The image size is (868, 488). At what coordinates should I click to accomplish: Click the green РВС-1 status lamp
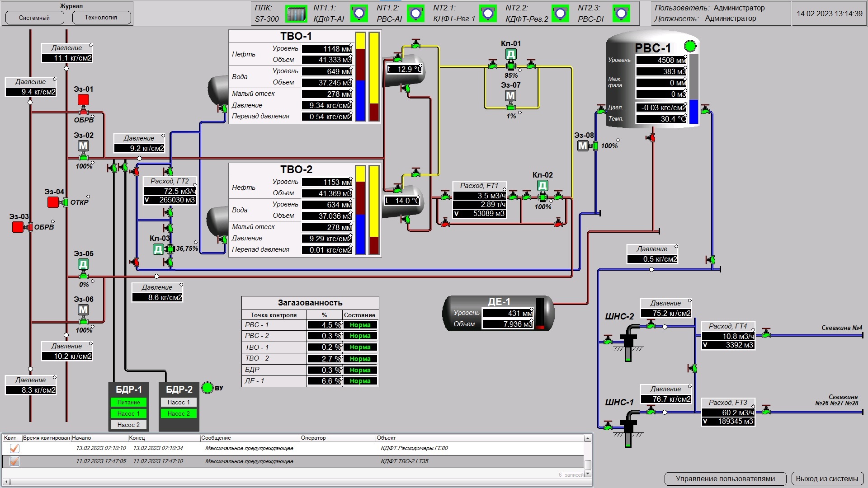click(x=690, y=46)
